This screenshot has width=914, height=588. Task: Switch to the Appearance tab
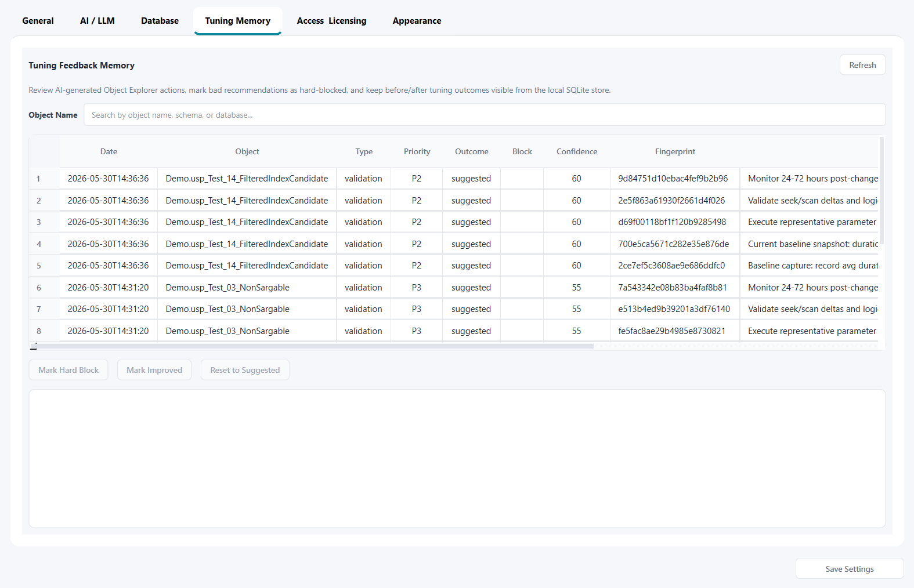click(x=417, y=21)
